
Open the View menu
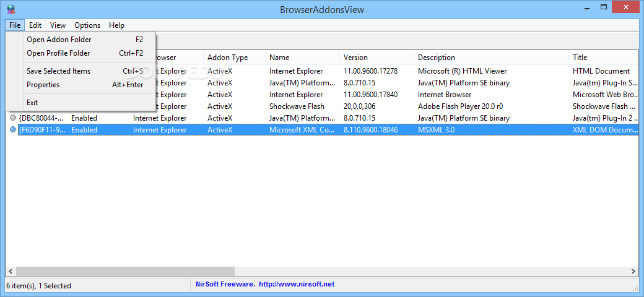tap(58, 25)
